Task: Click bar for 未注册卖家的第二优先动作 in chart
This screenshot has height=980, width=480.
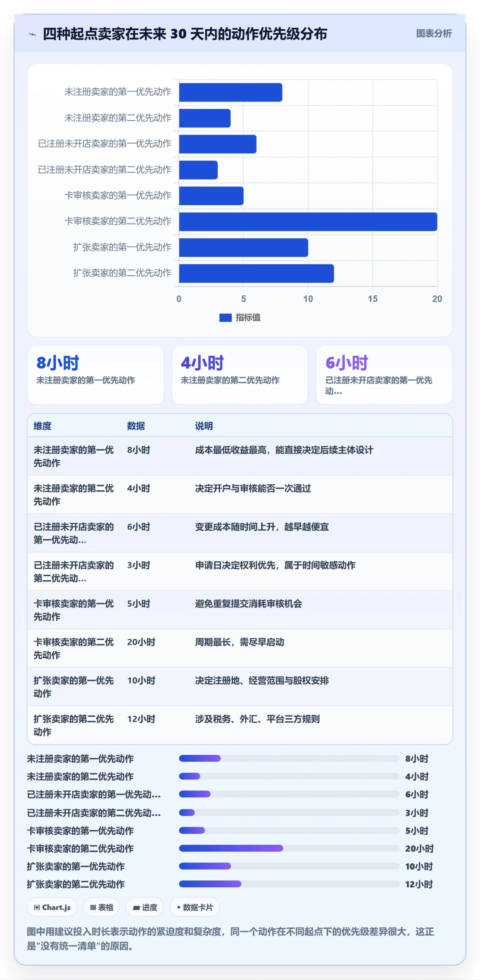Action: coord(205,118)
